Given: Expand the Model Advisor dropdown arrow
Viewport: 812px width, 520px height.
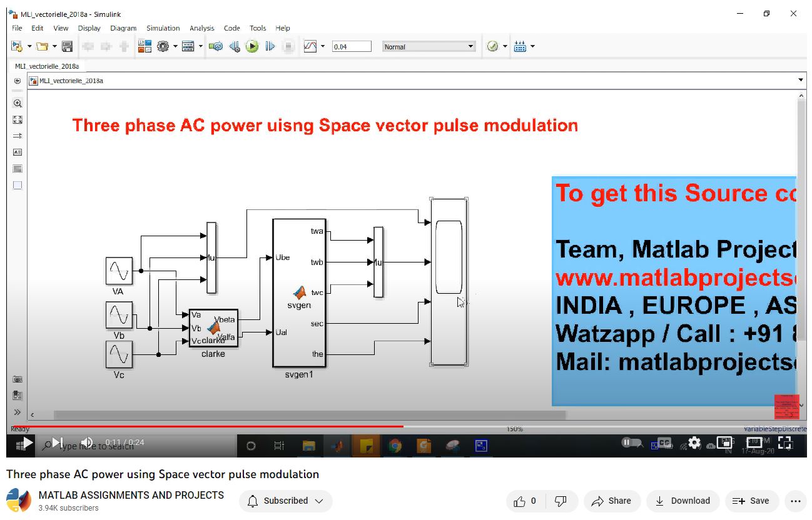Looking at the screenshot, I should [x=505, y=46].
